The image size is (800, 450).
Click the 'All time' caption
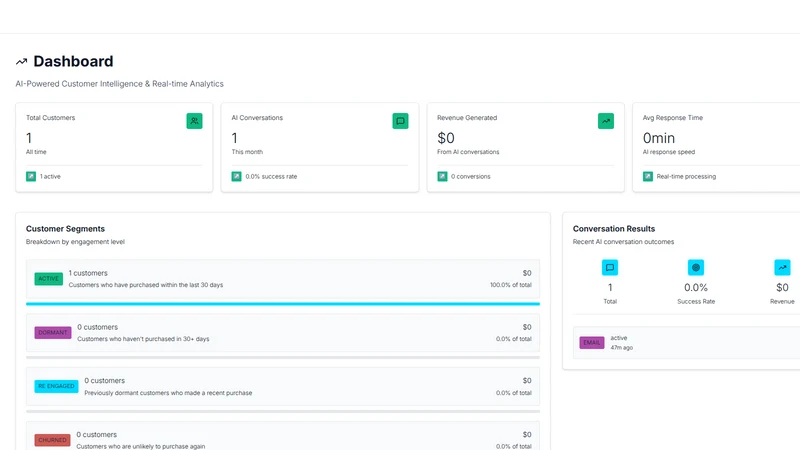point(36,152)
